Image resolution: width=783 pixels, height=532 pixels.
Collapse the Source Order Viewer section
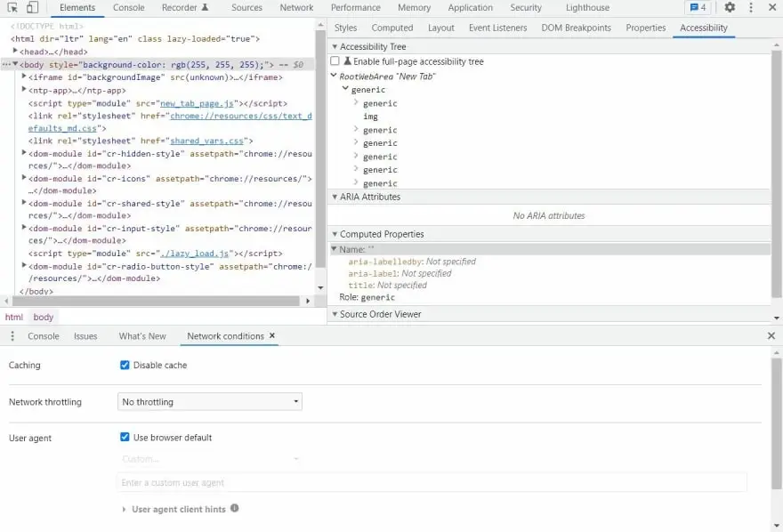click(x=335, y=314)
